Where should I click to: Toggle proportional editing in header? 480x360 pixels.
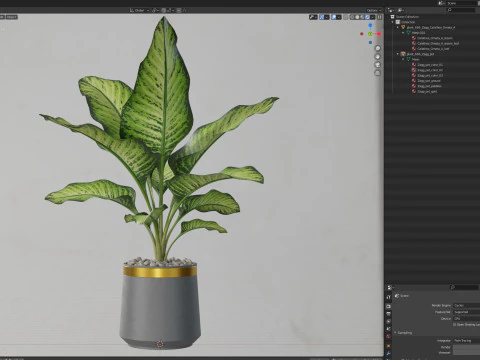pos(179,10)
